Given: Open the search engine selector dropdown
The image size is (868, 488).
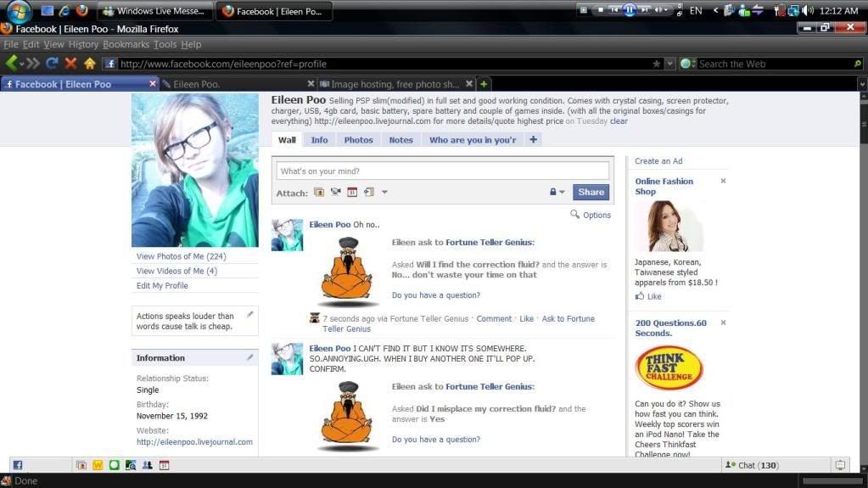Looking at the screenshot, I should [x=688, y=64].
